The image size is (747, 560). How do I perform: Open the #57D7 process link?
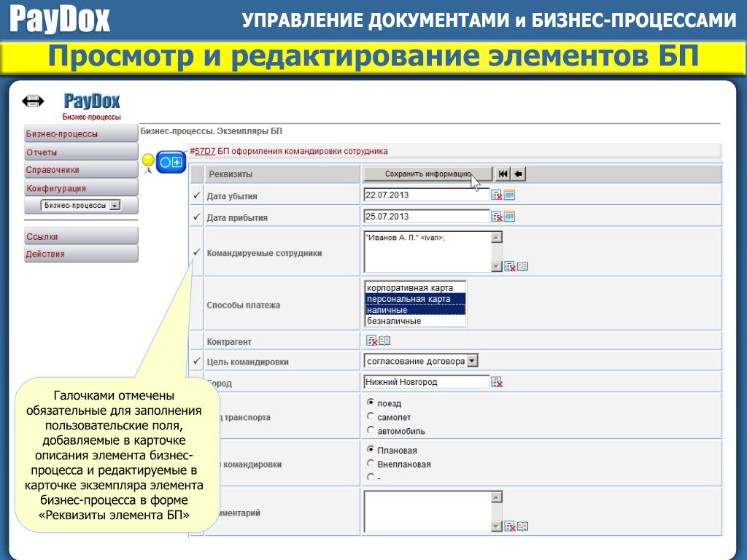click(205, 151)
